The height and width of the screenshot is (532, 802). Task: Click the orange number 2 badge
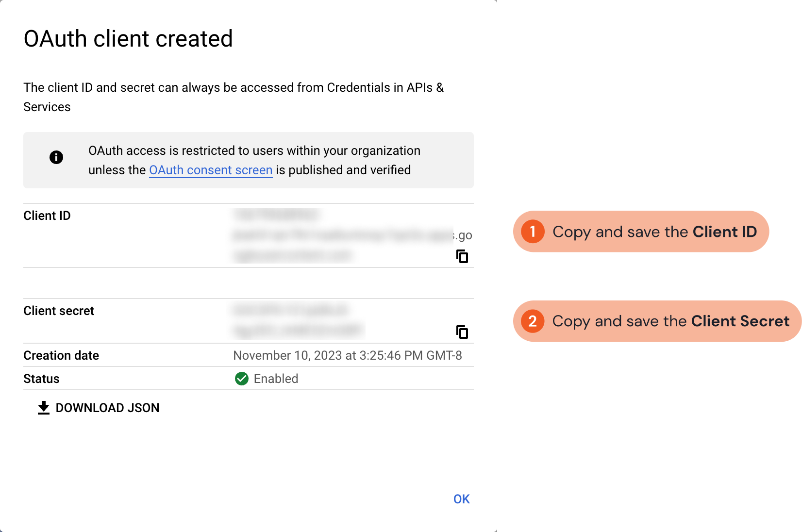click(533, 321)
